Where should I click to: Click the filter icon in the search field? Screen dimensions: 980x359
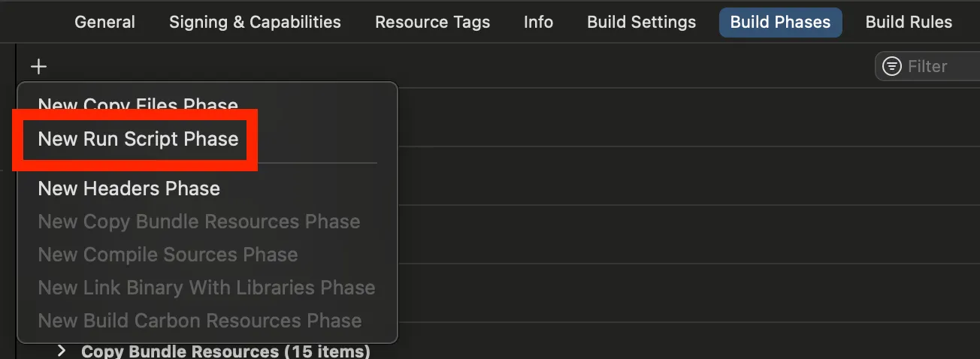click(892, 66)
